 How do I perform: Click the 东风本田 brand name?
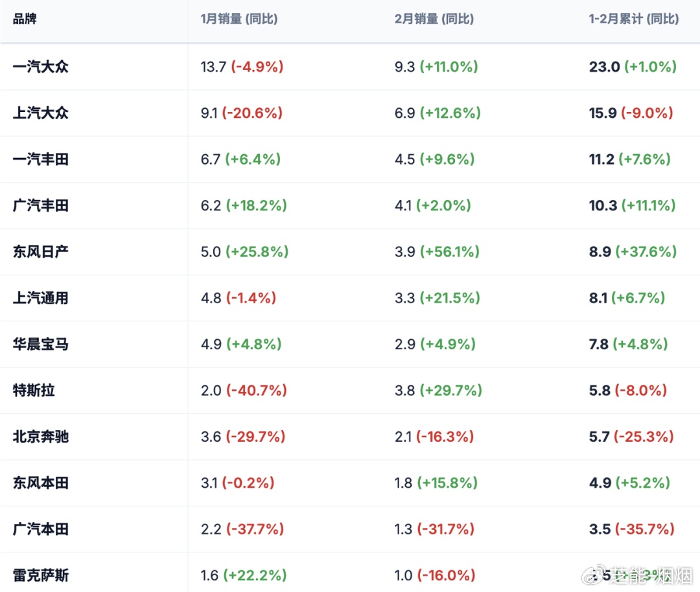coord(40,483)
